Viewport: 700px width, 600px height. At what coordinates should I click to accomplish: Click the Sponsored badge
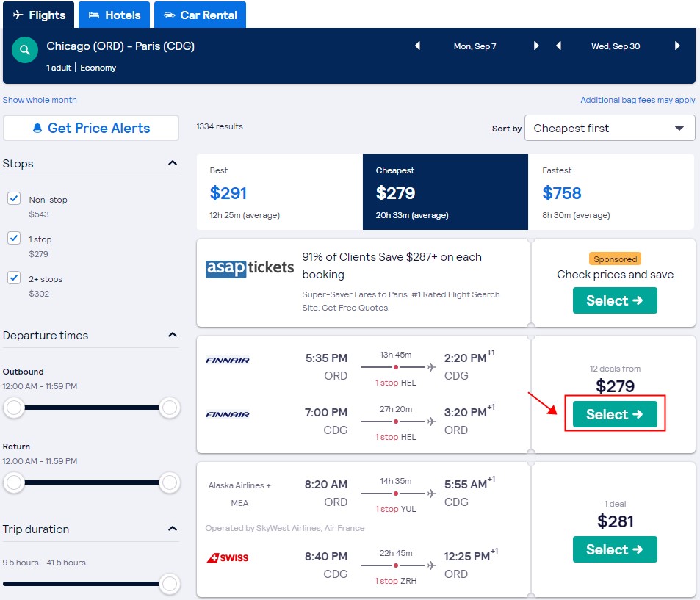[x=615, y=259]
